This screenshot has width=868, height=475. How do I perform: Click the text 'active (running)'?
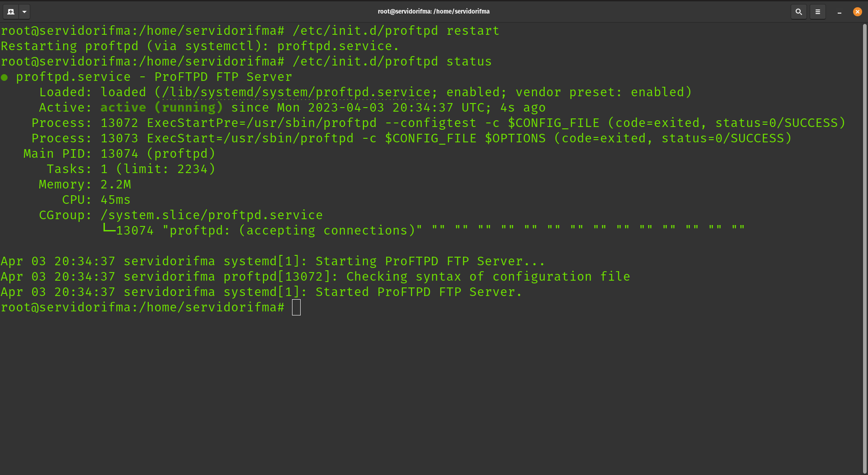point(160,108)
